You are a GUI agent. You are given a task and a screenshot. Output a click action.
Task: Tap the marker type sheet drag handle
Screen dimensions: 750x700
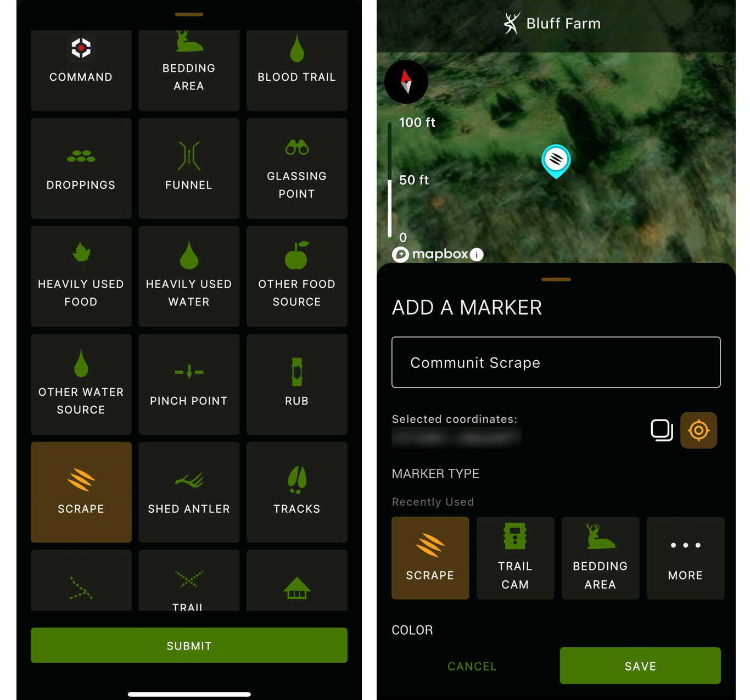tap(189, 14)
